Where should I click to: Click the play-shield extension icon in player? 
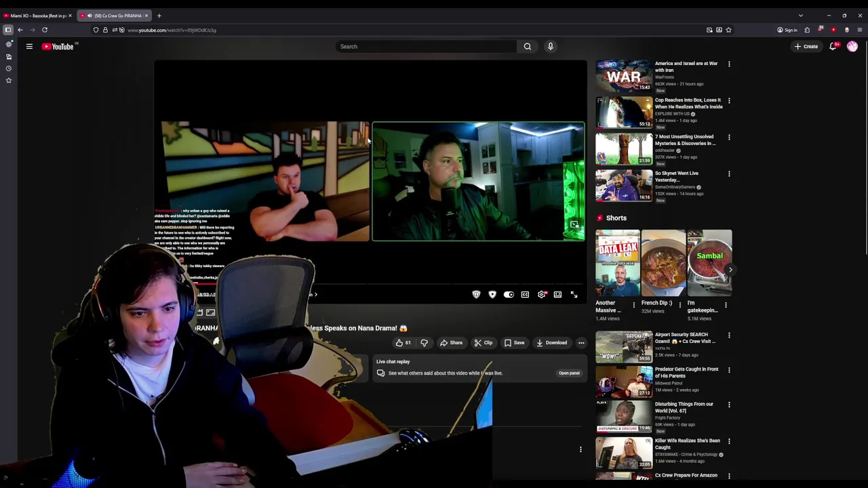[x=492, y=295]
